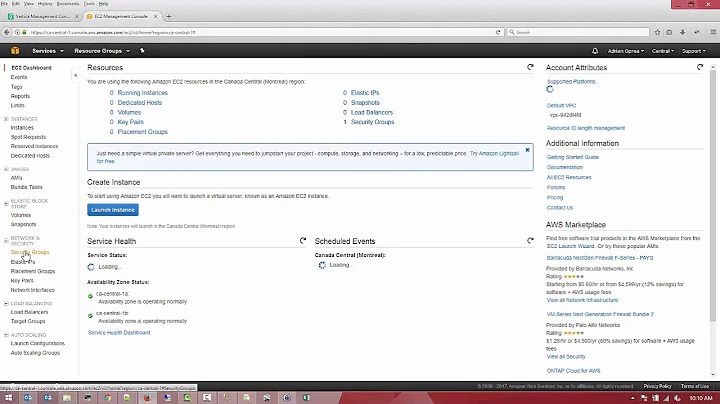Open the Privacy Policy footer link
The height and width of the screenshot is (404, 720).
[x=657, y=386]
